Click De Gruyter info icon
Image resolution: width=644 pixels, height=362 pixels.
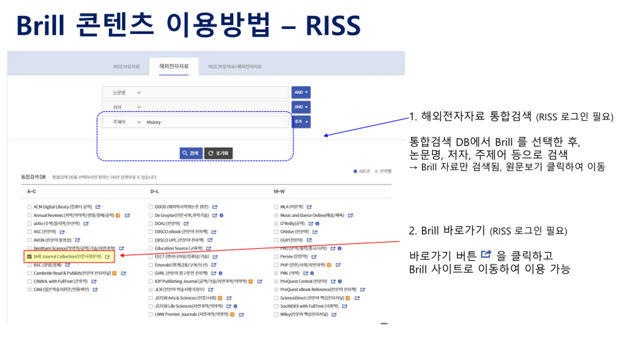click(221, 215)
